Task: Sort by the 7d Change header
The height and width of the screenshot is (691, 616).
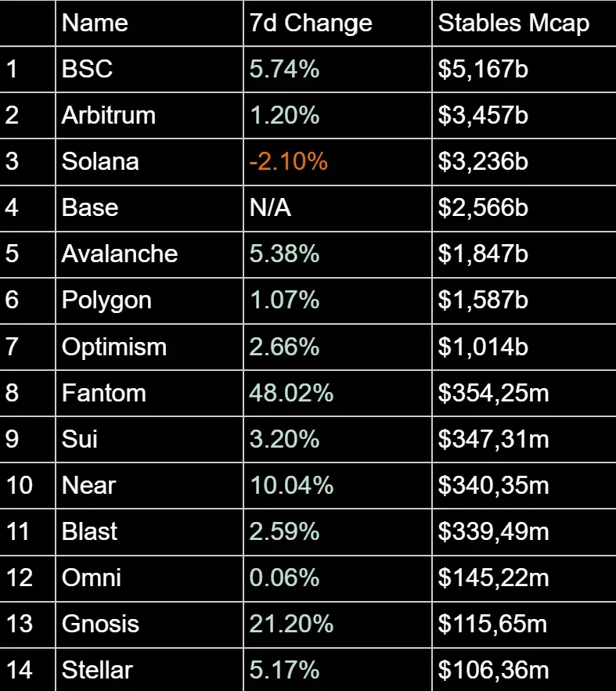Action: tap(311, 23)
